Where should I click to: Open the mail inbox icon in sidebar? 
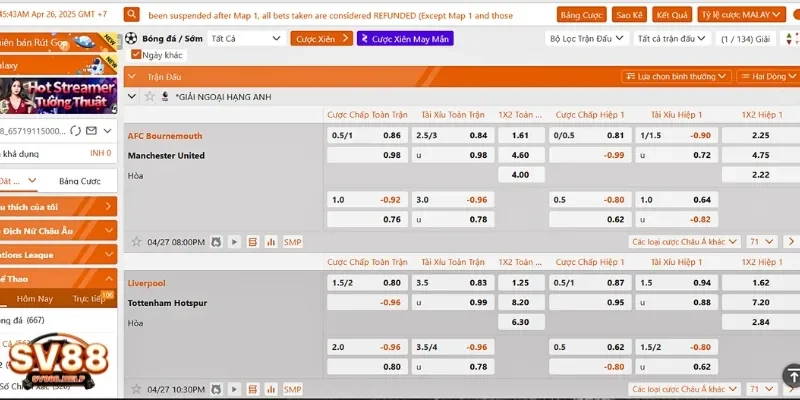click(89, 131)
